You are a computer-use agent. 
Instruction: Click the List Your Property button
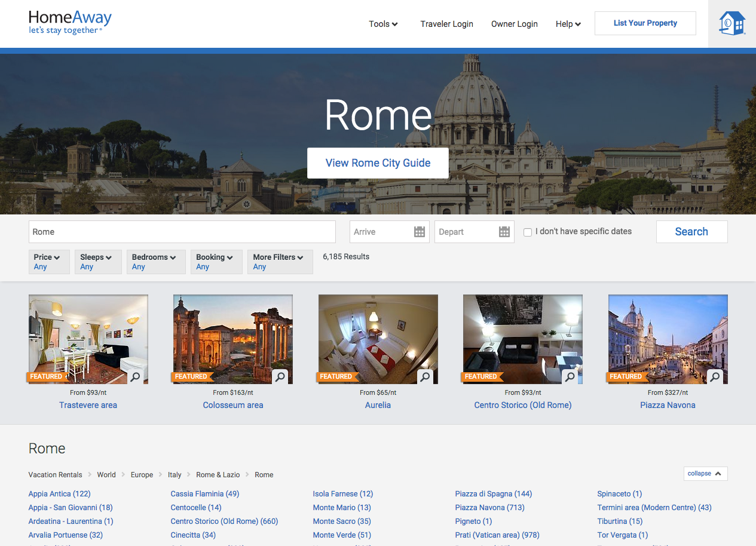click(x=645, y=23)
